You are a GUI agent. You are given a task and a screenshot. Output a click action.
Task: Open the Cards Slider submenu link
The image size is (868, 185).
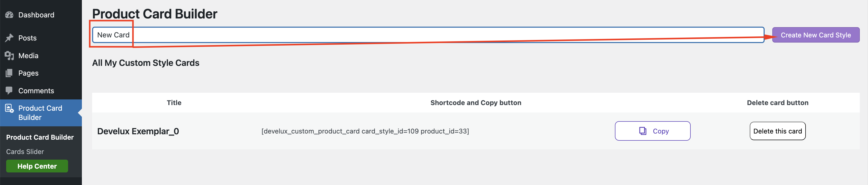tap(25, 152)
